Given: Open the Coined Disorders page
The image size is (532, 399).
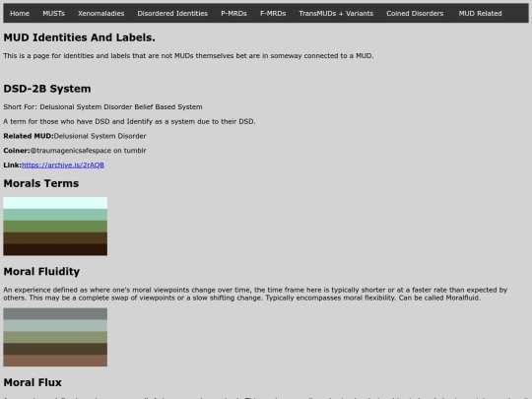Looking at the screenshot, I should (415, 13).
